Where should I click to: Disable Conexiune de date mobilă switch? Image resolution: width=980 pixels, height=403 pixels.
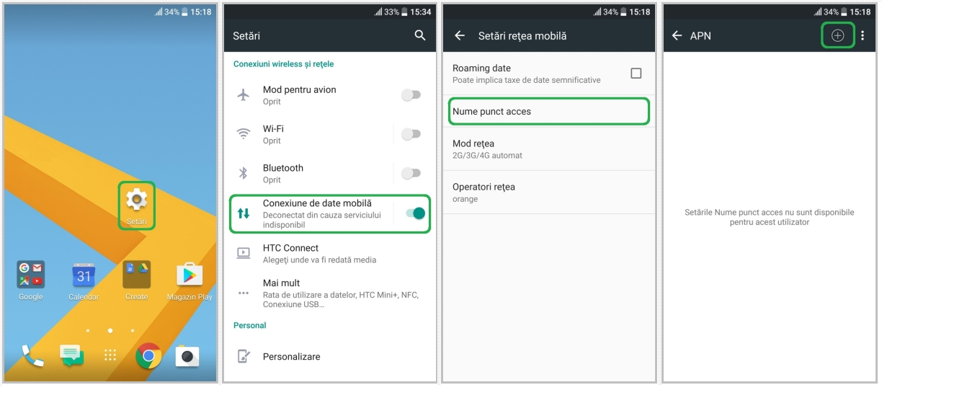(415, 213)
